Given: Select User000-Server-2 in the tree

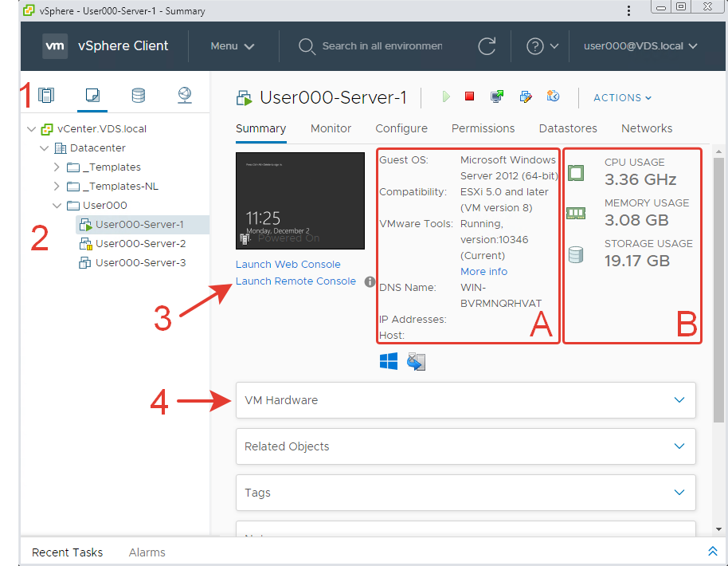Looking at the screenshot, I should click(x=140, y=244).
